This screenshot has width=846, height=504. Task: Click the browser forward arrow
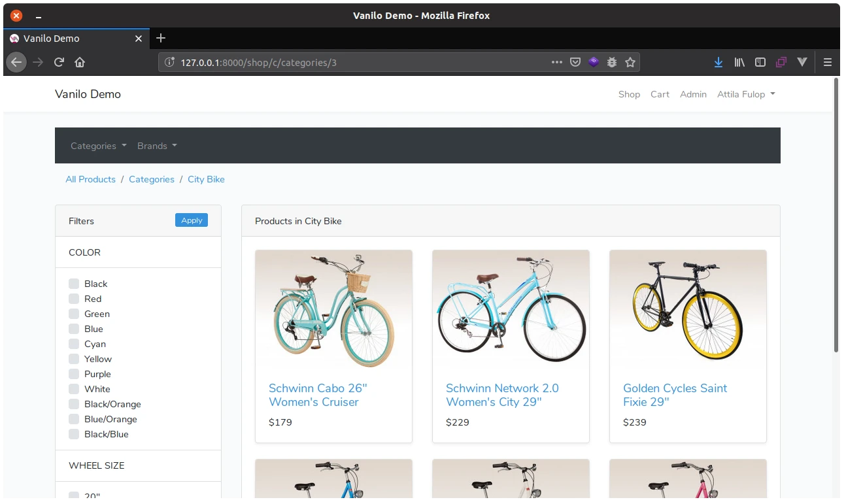coord(38,62)
